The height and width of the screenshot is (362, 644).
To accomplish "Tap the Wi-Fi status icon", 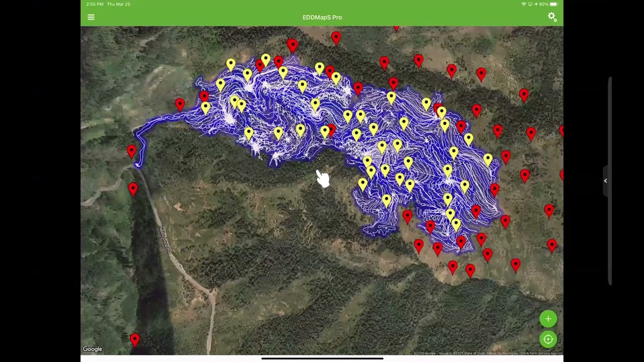I will pyautogui.click(x=524, y=4).
